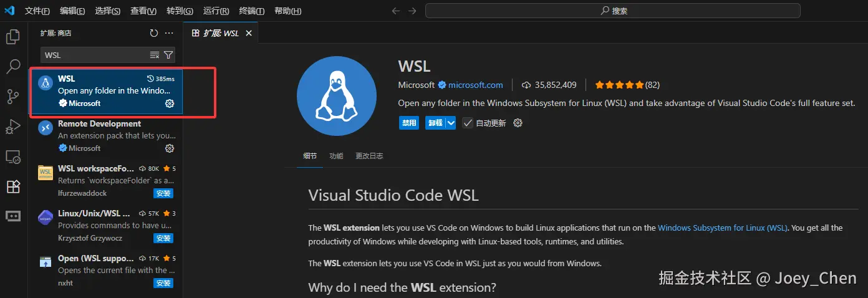
Task: Install the Linux/Unix/WSL extension
Action: (x=163, y=238)
